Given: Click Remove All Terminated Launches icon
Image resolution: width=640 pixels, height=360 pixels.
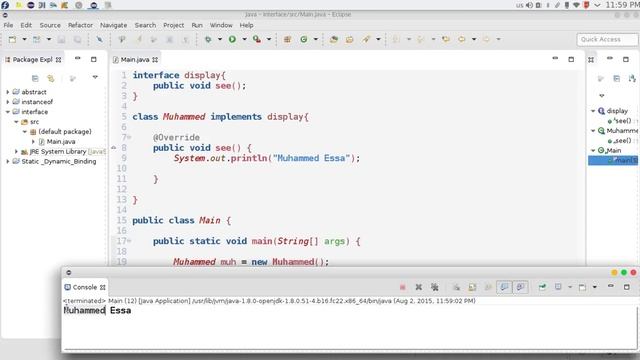Looking at the screenshot, I should (435, 287).
